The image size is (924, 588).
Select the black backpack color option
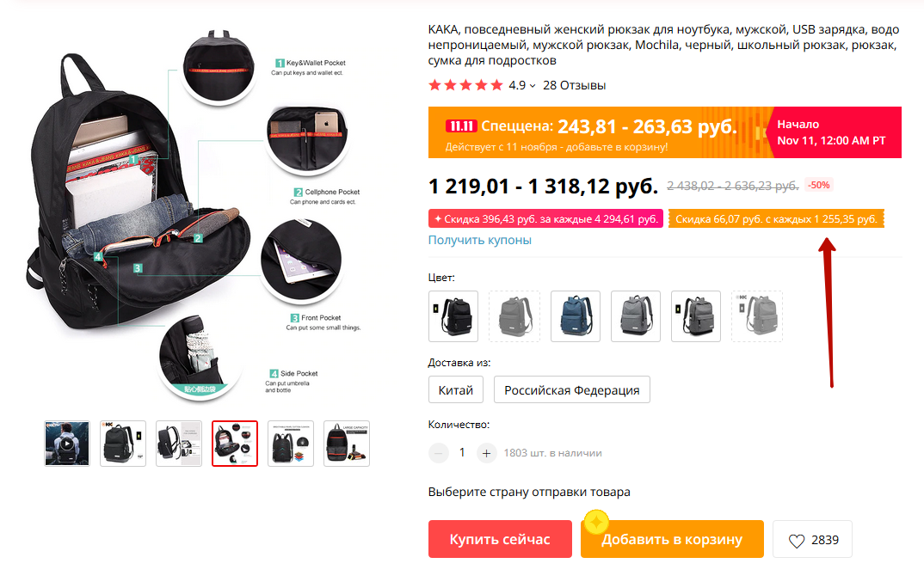[x=453, y=316]
